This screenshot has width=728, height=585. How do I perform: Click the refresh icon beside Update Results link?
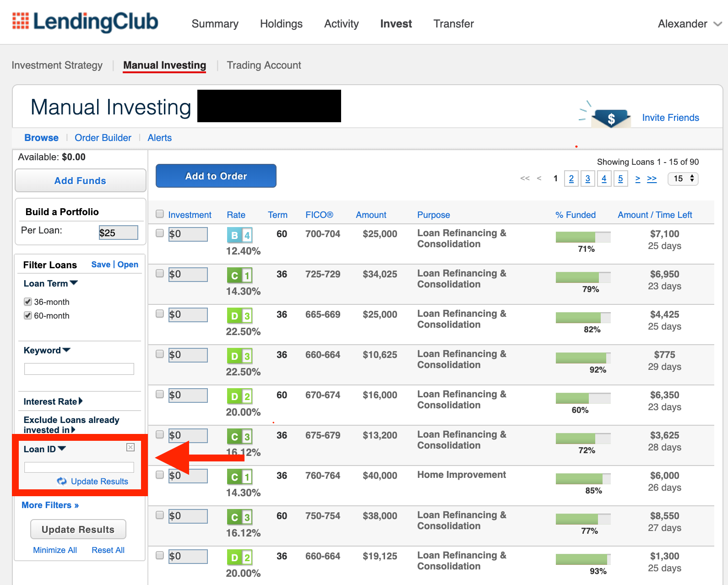62,481
